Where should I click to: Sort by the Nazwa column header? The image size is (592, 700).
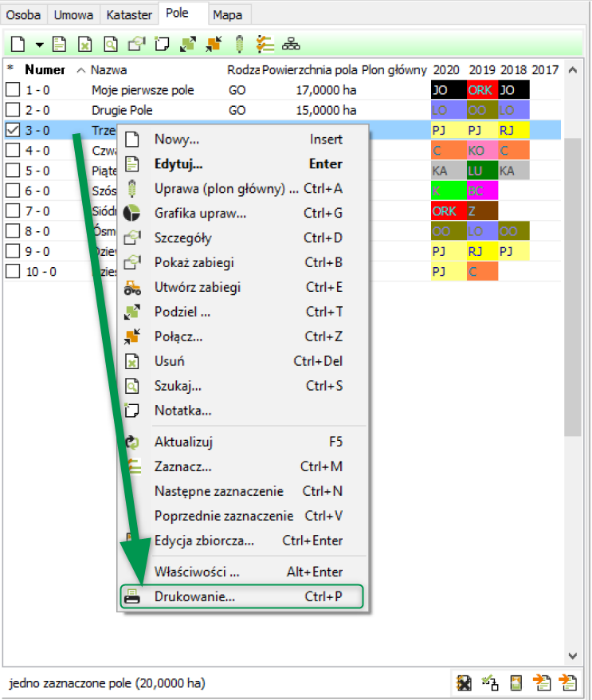click(109, 69)
